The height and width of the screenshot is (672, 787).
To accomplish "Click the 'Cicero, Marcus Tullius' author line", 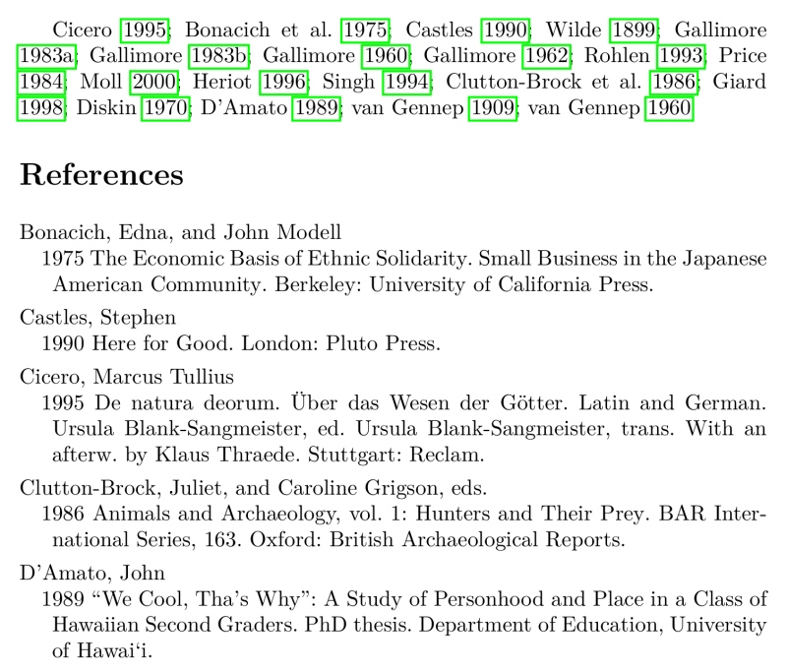I will coord(127,377).
